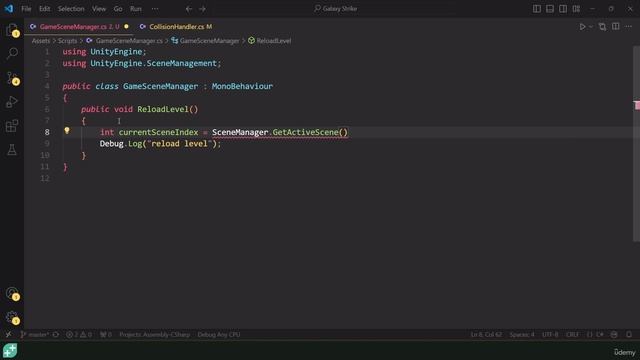640x360 pixels.
Task: Click the SceneManager identifier on line 8
Action: pyautogui.click(x=240, y=132)
